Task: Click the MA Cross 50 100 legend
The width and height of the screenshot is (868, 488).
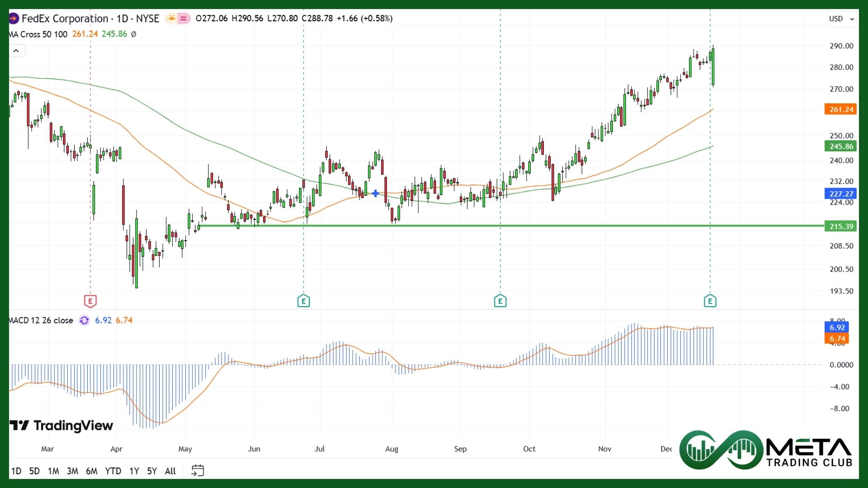Action: 38,34
